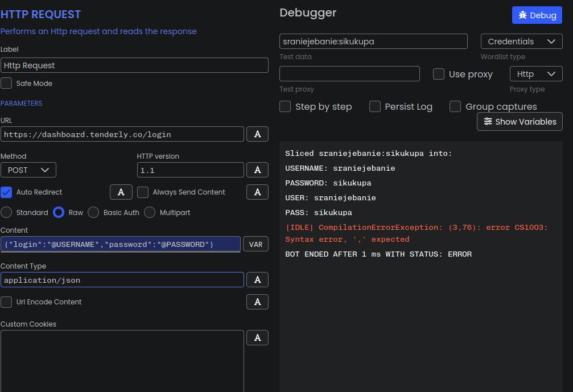Open the POST method dropdown
Screen dimensions: 573x392
click(x=28, y=170)
